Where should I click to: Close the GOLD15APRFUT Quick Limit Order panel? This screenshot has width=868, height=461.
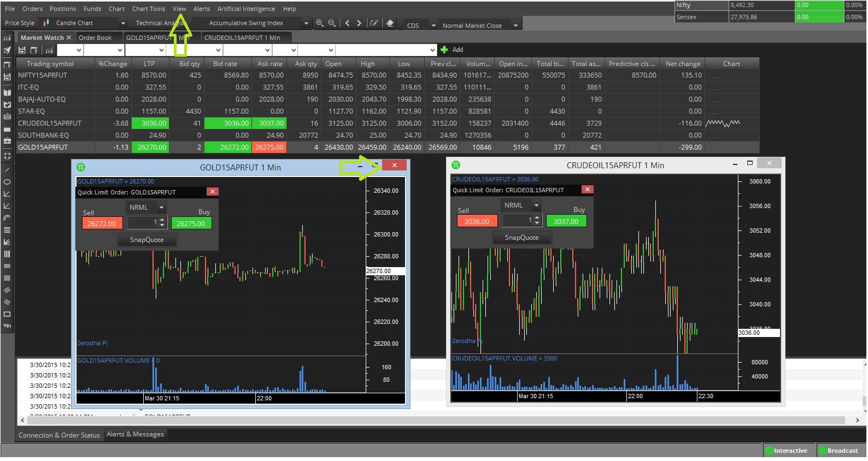click(213, 192)
